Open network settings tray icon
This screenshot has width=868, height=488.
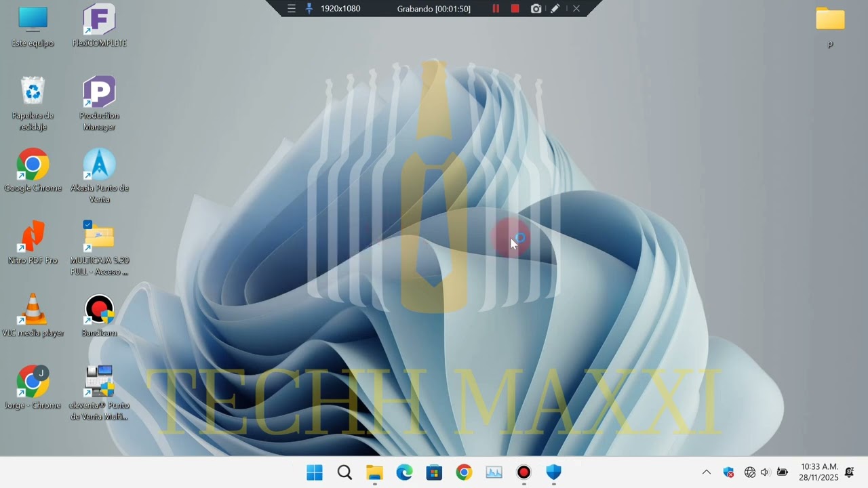point(749,472)
